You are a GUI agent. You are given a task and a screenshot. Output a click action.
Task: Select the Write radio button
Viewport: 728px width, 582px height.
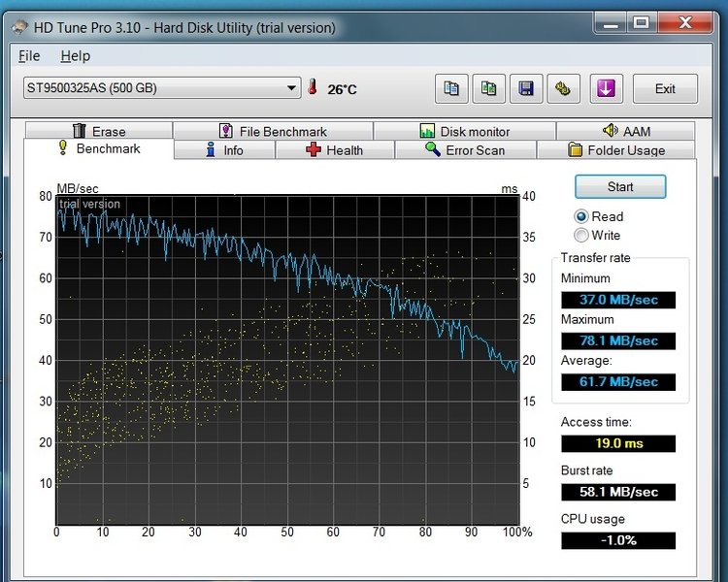click(582, 235)
